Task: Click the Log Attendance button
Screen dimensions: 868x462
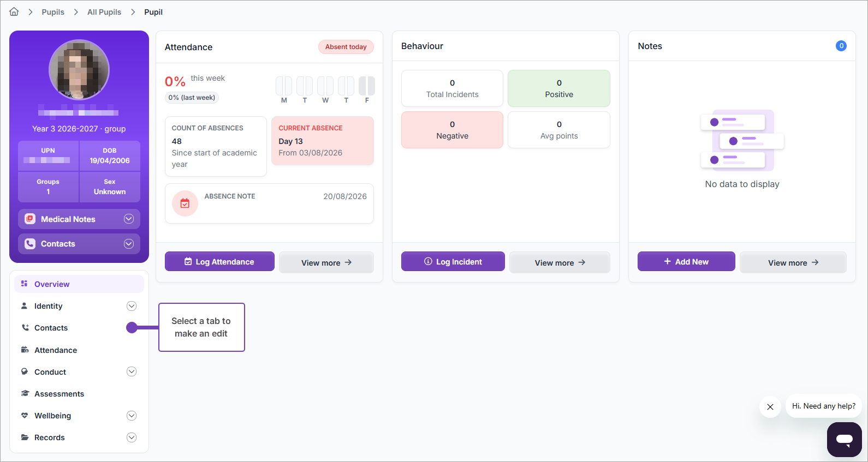Action: tap(219, 261)
